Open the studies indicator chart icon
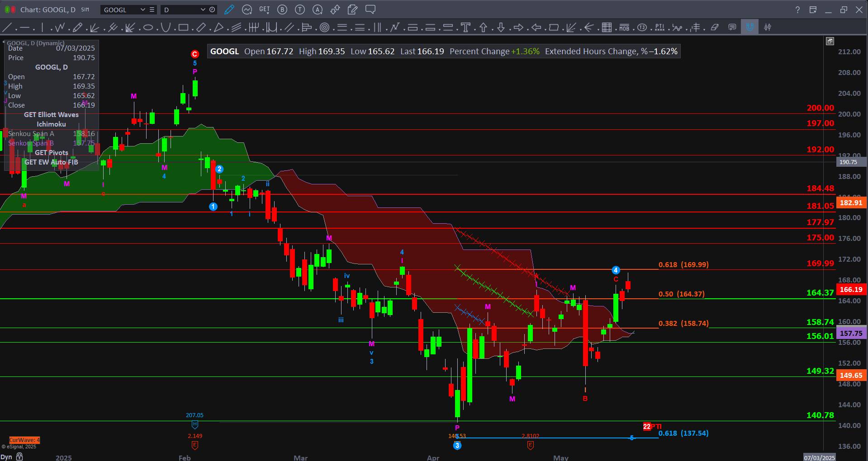 pos(247,9)
